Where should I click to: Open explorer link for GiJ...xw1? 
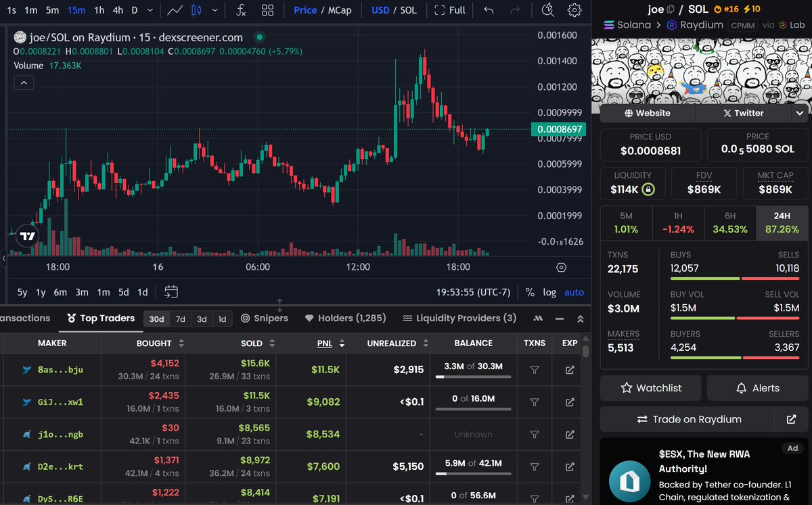coord(570,402)
